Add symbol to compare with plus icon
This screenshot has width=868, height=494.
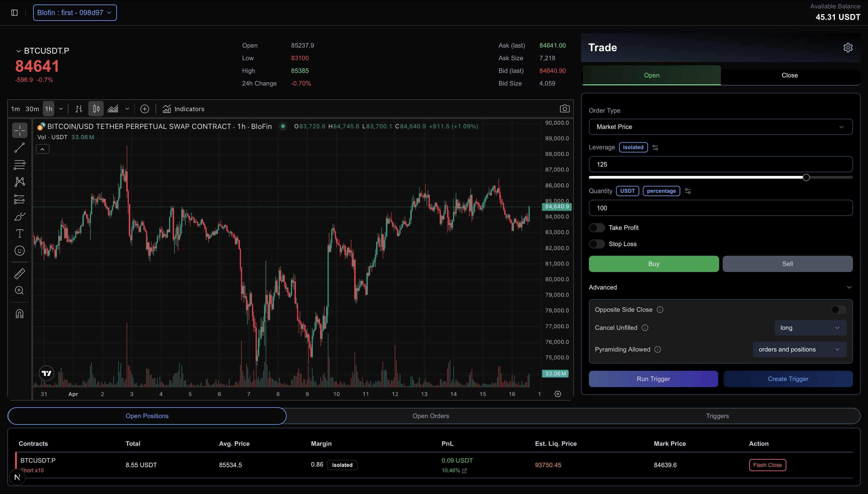(x=145, y=109)
